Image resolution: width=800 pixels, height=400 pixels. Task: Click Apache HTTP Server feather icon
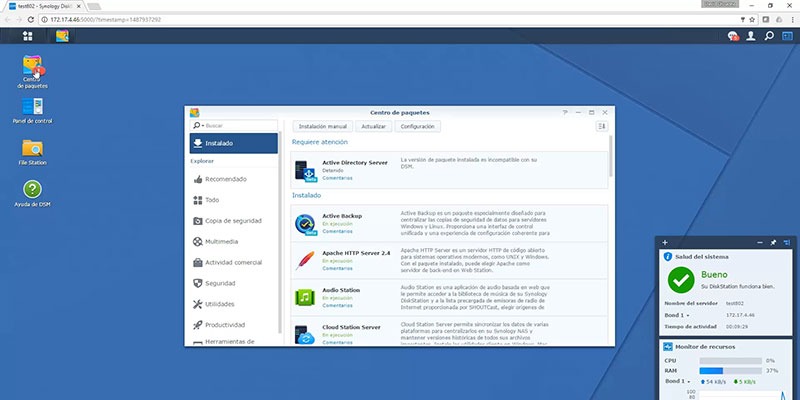pos(305,261)
